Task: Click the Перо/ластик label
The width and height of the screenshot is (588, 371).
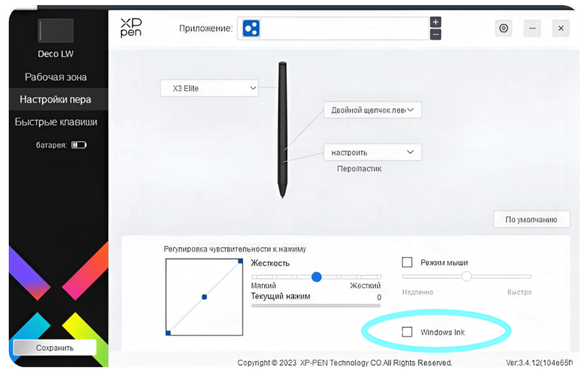Action: (x=359, y=169)
